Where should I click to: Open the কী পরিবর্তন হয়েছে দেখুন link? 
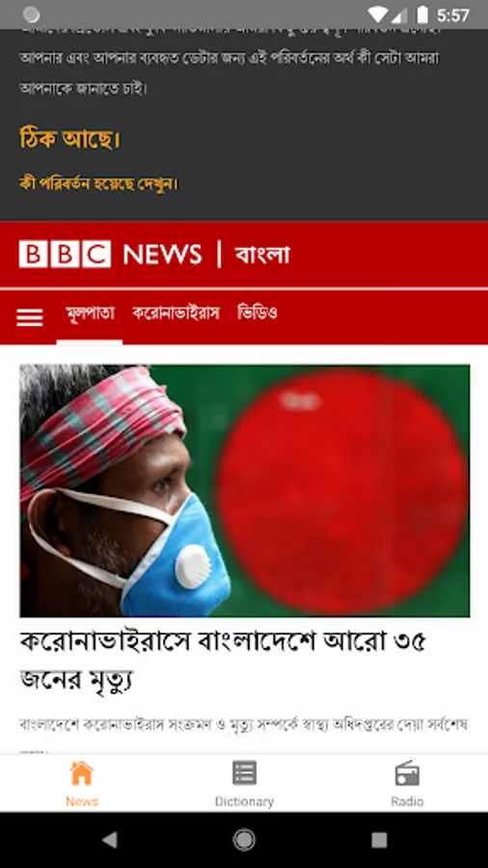[x=98, y=183]
